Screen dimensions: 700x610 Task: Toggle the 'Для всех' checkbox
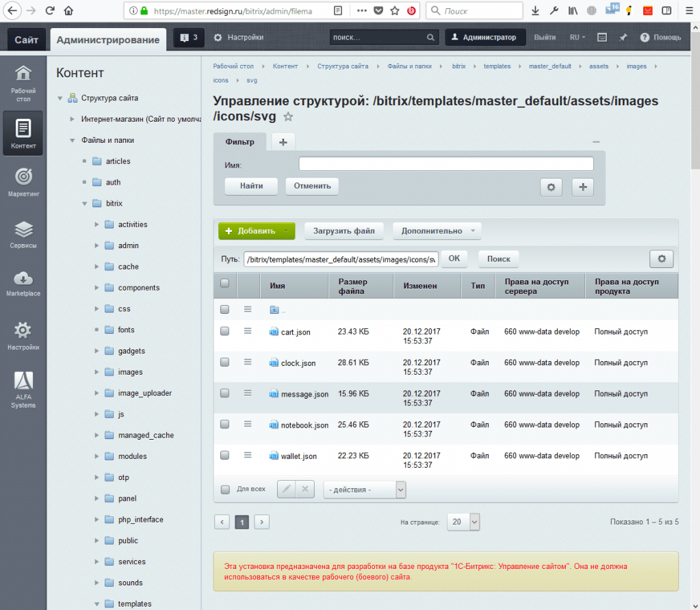pyautogui.click(x=225, y=489)
